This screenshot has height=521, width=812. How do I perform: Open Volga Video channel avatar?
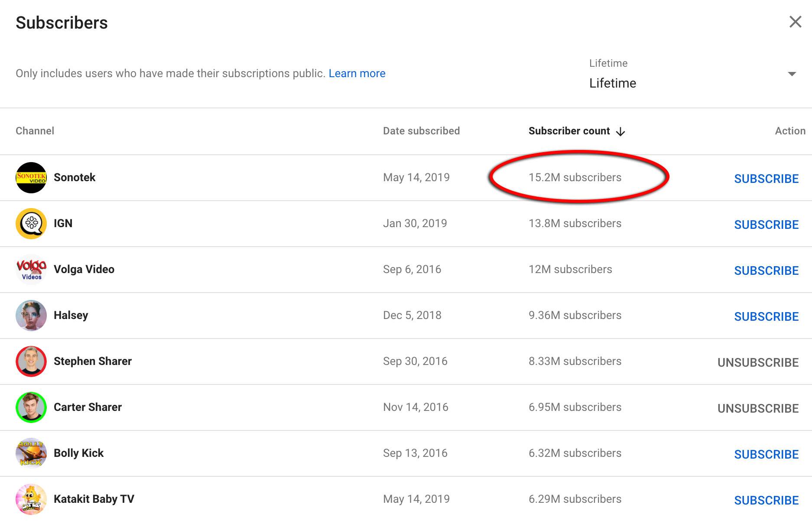[x=31, y=270]
